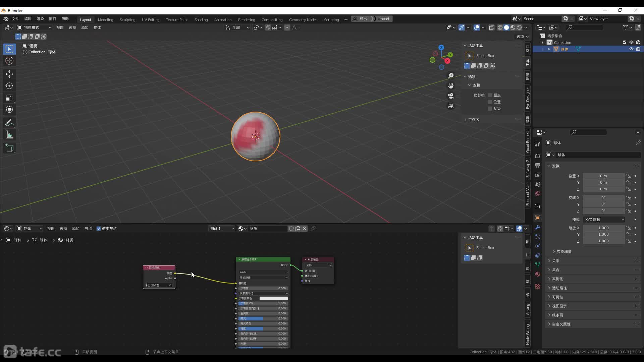Open the XYZ 欧拉 rotation mode dropdown
The height and width of the screenshot is (362, 644).
coord(604,220)
